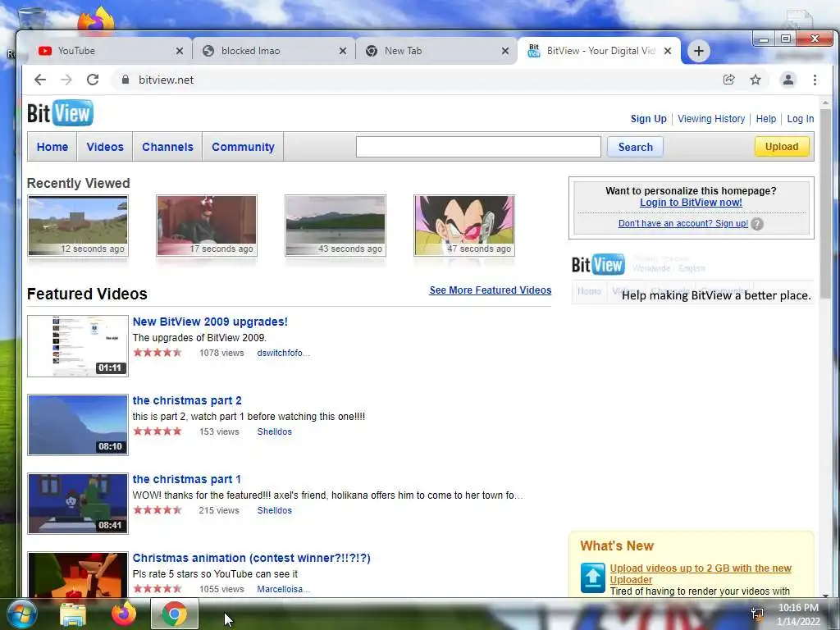Viewport: 840px width, 630px height.
Task: Close the YouTube tab
Action: pyautogui.click(x=180, y=51)
